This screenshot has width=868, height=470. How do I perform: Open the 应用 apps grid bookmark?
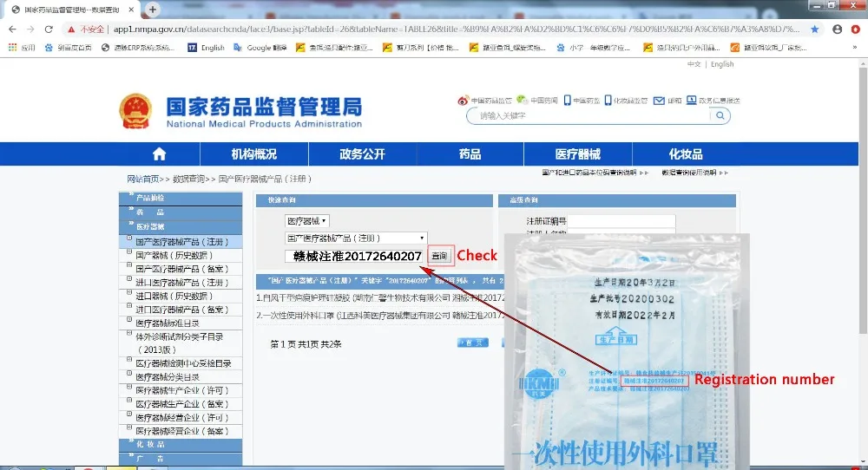click(x=22, y=48)
